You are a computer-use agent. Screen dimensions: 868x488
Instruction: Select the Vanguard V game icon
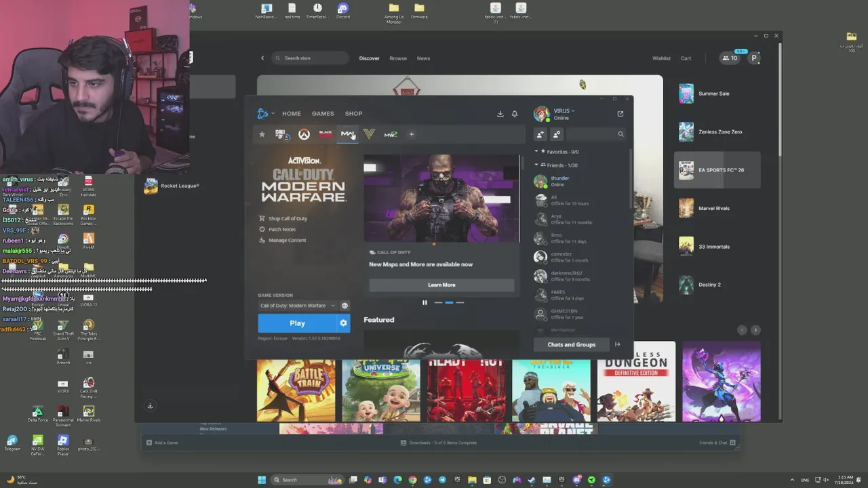[x=369, y=134]
